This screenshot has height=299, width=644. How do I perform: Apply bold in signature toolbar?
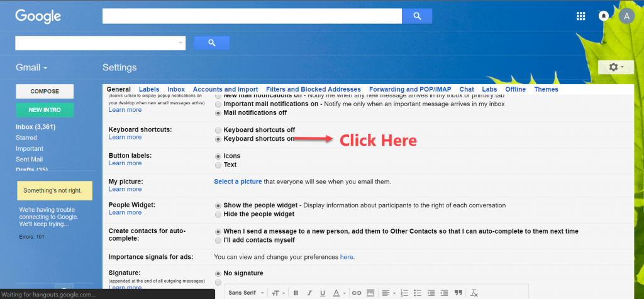point(296,293)
